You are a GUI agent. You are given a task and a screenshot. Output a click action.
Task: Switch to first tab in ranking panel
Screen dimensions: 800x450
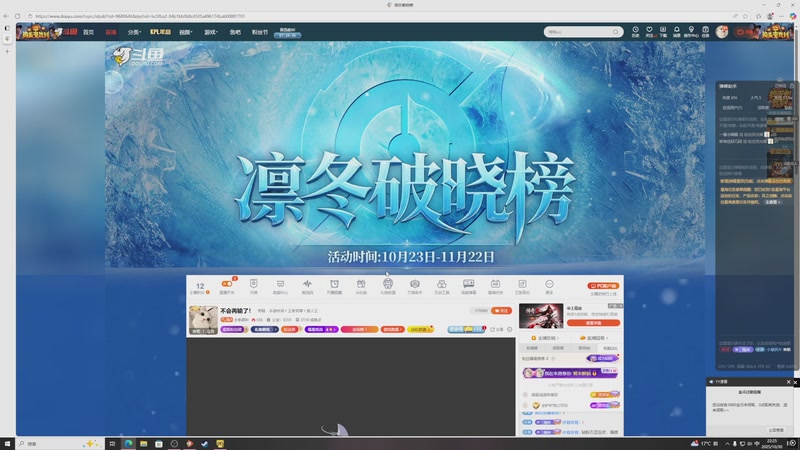(532, 348)
